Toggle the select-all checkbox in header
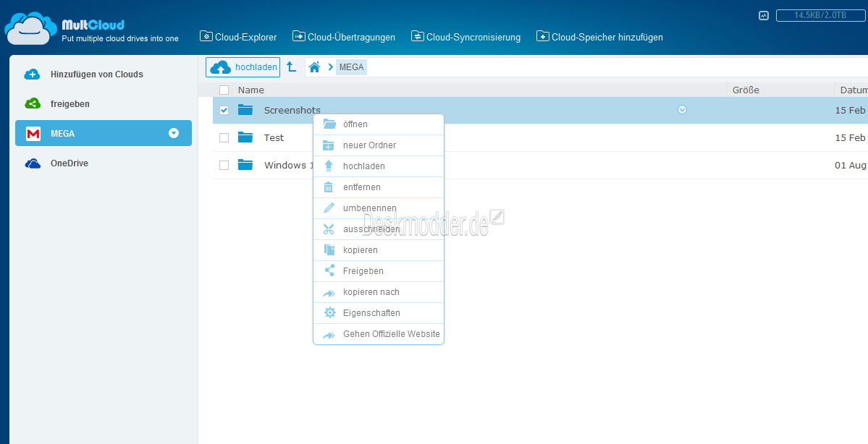The image size is (868, 444). pos(224,90)
